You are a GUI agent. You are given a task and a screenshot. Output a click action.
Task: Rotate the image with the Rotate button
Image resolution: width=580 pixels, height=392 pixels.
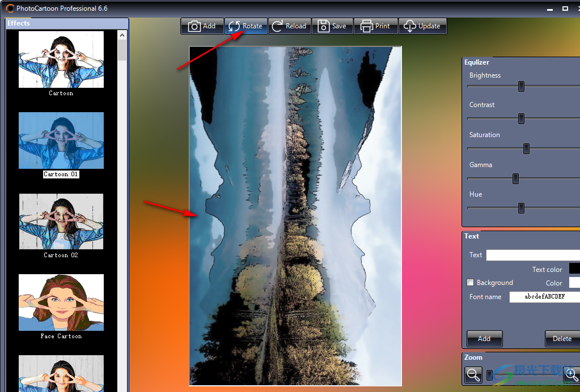pyautogui.click(x=245, y=26)
